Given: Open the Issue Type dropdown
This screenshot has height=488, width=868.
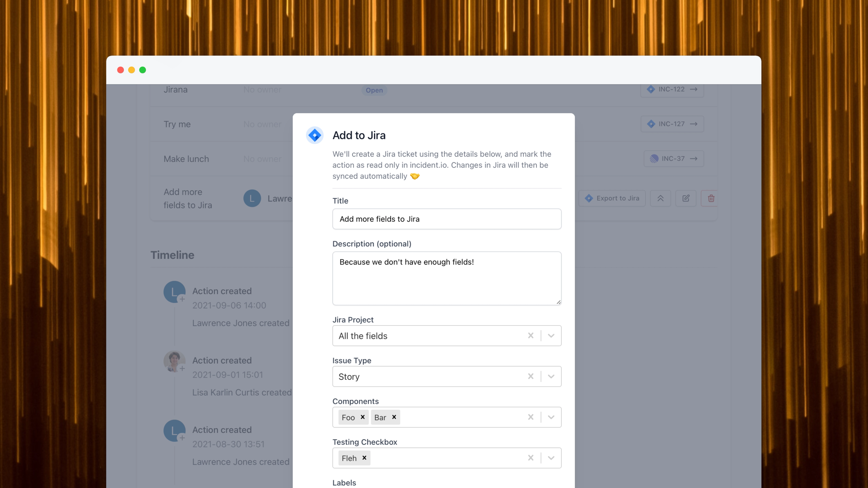Looking at the screenshot, I should coord(551,376).
